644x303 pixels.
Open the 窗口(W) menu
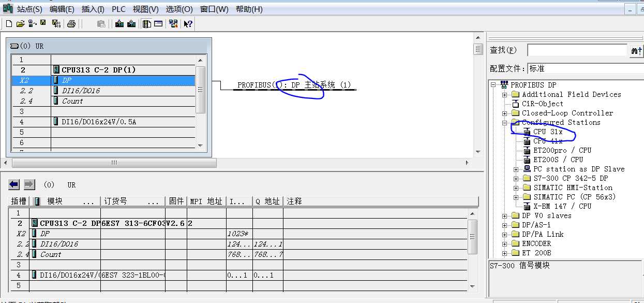pos(214,9)
